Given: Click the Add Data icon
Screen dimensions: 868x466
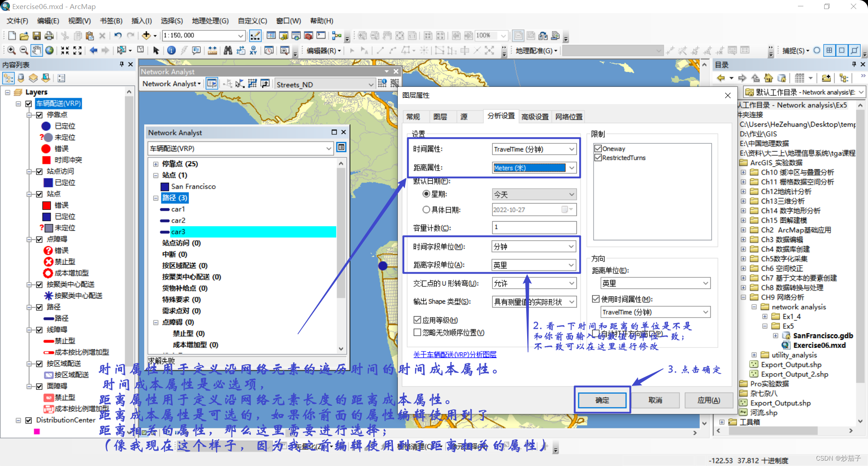Looking at the screenshot, I should pyautogui.click(x=147, y=35).
